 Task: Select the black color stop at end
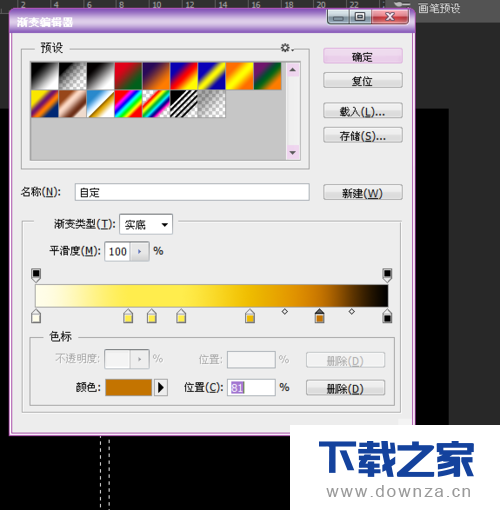tap(387, 316)
